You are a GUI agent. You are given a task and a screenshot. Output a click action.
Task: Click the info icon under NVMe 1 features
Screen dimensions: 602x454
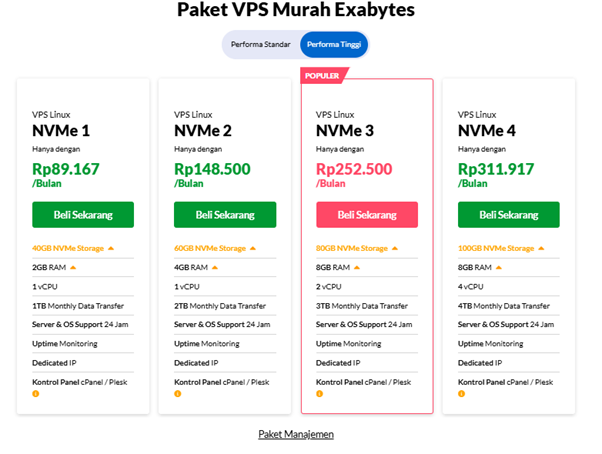(36, 394)
